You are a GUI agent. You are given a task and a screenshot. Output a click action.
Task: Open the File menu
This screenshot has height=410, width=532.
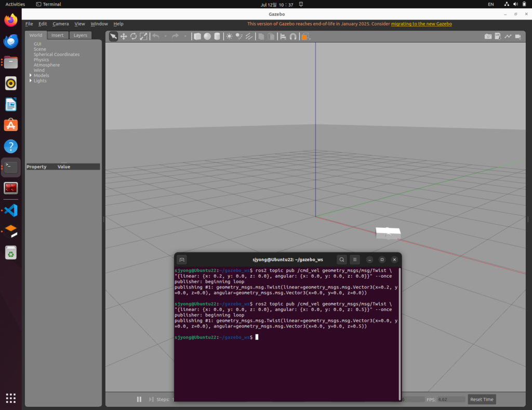tap(29, 24)
